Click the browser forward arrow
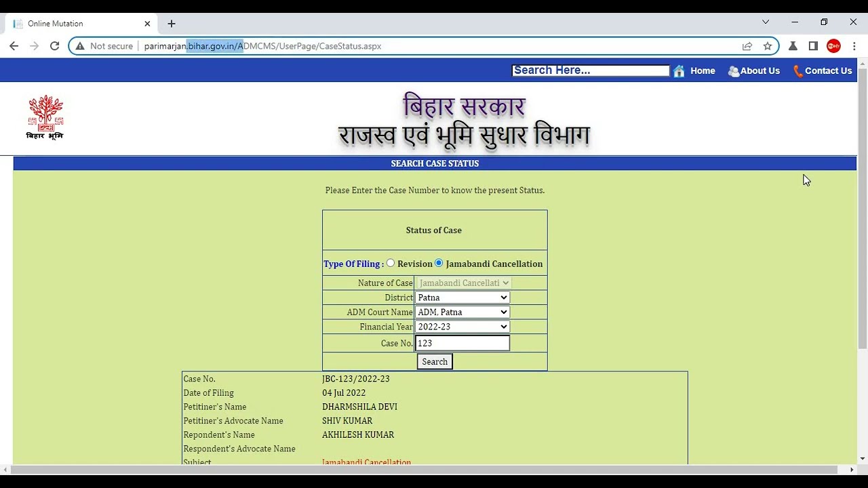This screenshot has width=868, height=488. point(34,46)
